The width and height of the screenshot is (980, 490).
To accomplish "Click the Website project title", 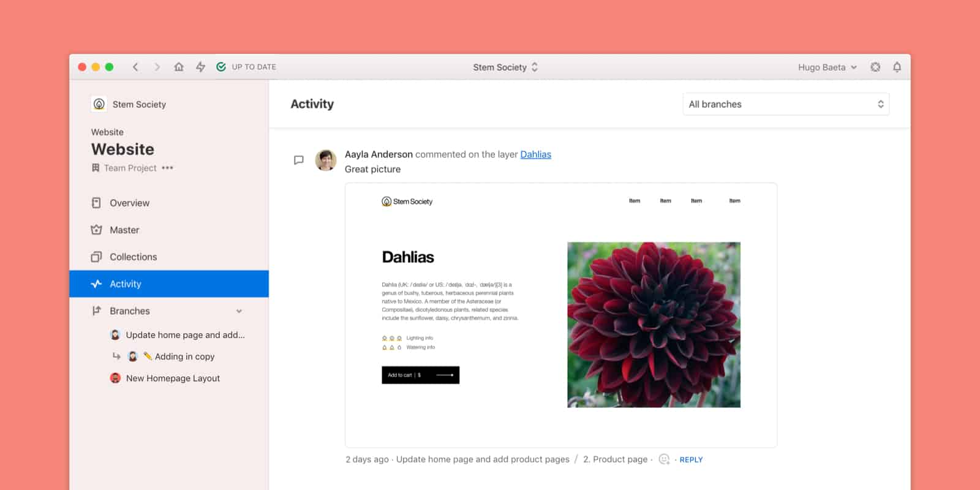I will pyautogui.click(x=123, y=149).
